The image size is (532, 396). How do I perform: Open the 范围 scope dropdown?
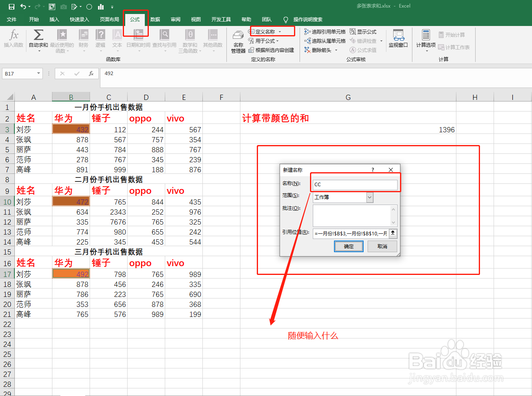pyautogui.click(x=370, y=197)
